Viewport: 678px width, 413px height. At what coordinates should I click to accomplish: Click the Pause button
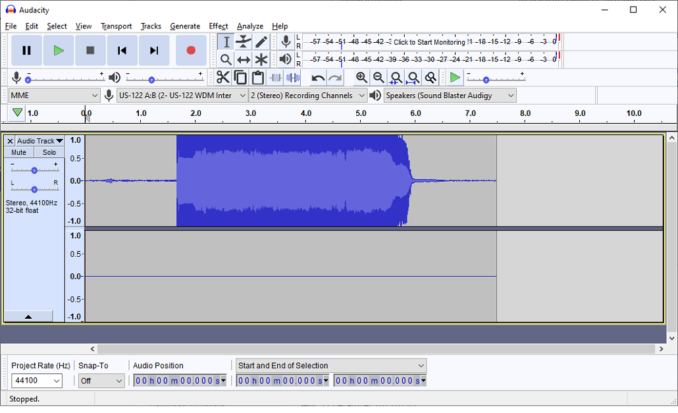(x=26, y=51)
